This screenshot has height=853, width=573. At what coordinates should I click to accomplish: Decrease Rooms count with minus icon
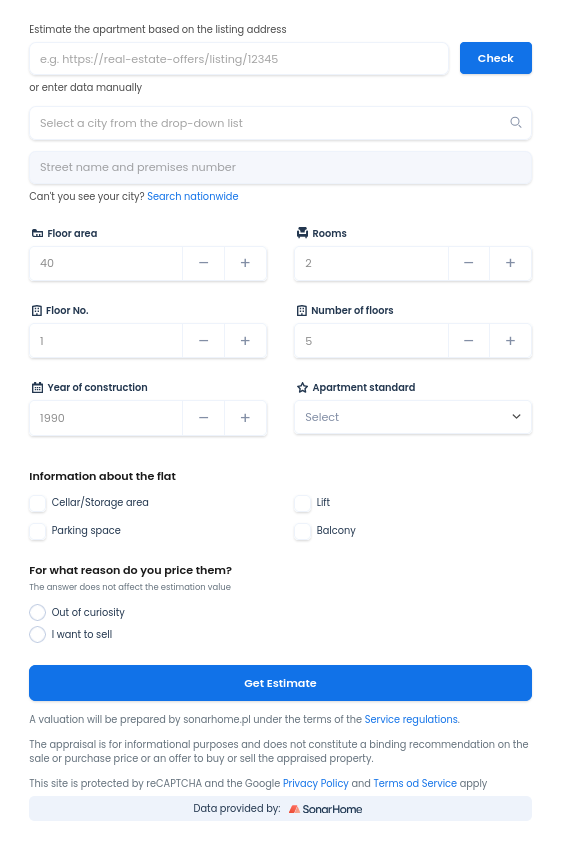(x=469, y=263)
